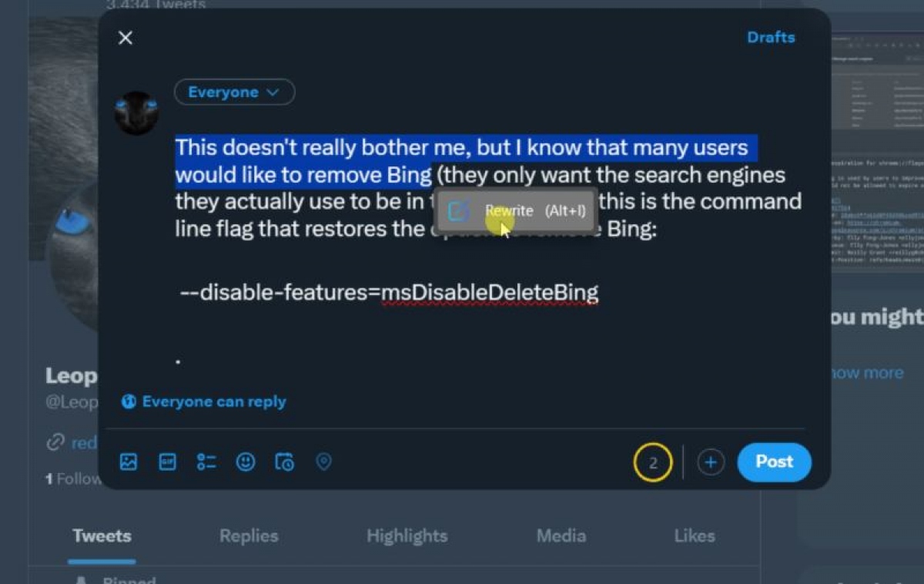Add another tweet with the plus icon

click(711, 461)
